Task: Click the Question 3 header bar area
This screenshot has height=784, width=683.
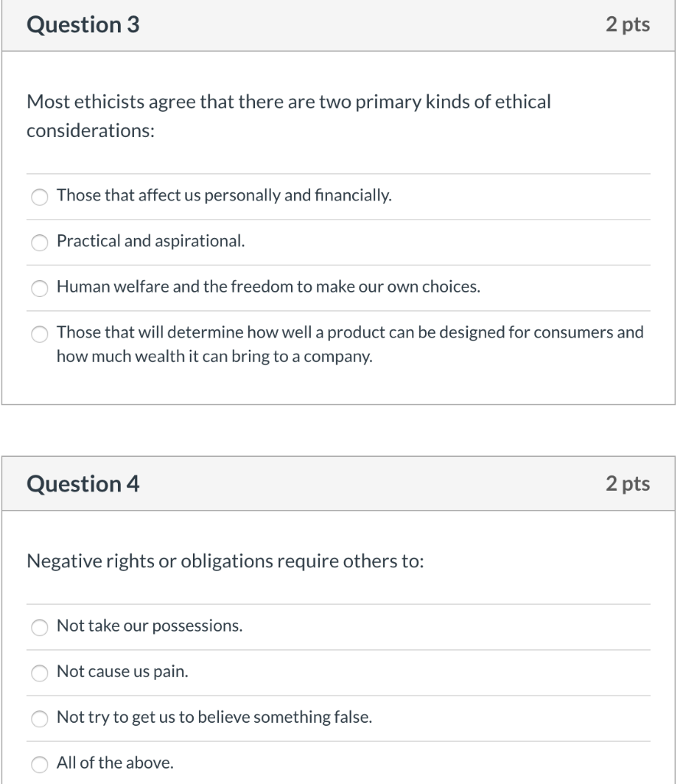Action: tap(341, 24)
